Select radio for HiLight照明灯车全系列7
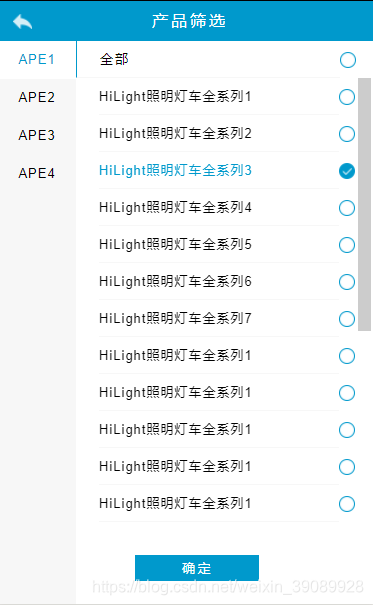This screenshot has width=373, height=605. (x=347, y=319)
